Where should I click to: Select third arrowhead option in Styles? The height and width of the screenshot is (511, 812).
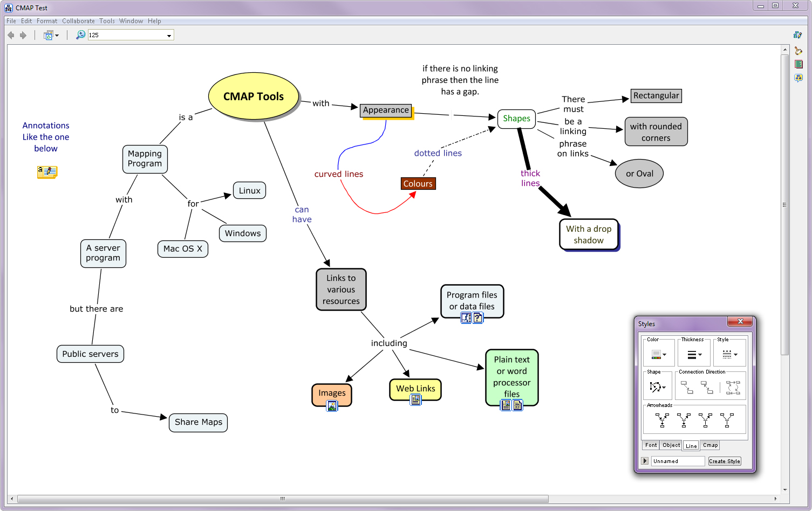(705, 420)
